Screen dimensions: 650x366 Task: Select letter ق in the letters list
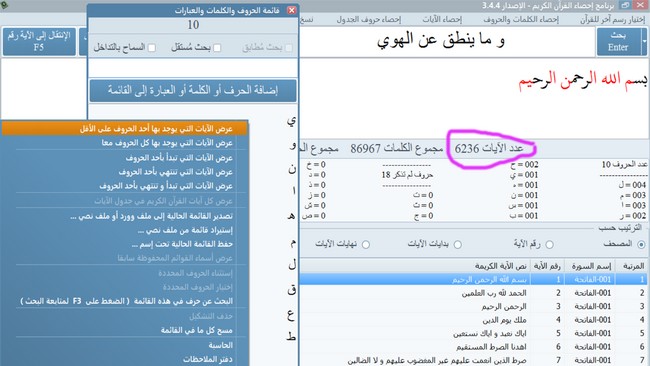click(292, 290)
